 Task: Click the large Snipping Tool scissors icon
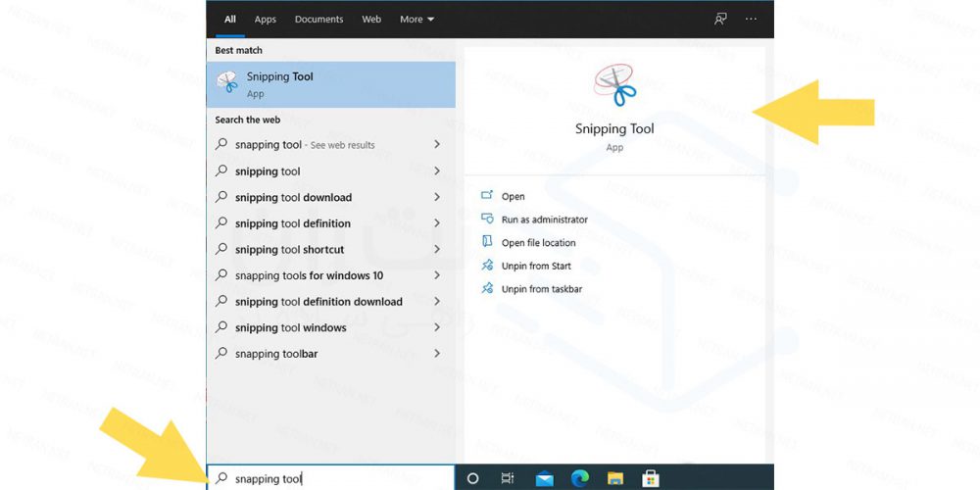coord(614,86)
